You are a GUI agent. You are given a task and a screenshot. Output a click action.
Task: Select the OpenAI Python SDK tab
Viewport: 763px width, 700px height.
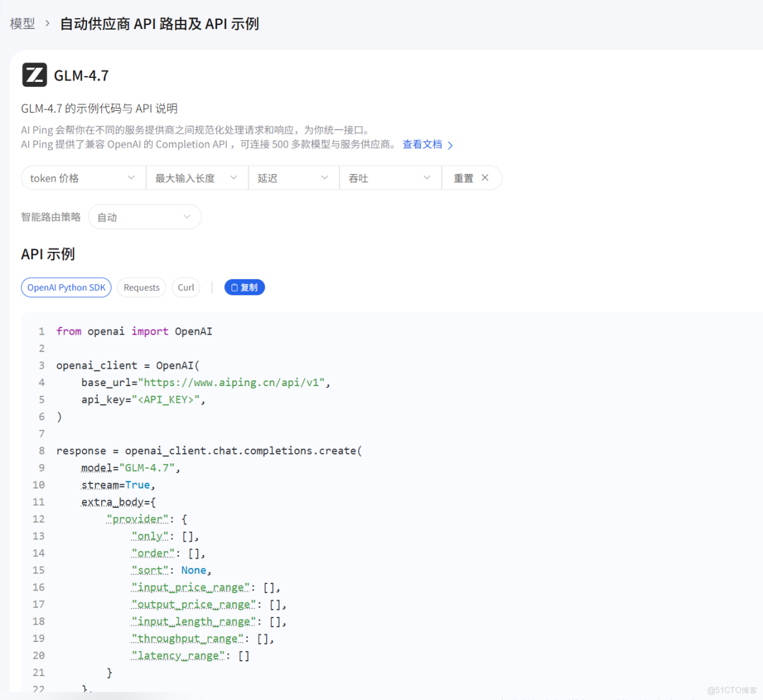pos(66,287)
